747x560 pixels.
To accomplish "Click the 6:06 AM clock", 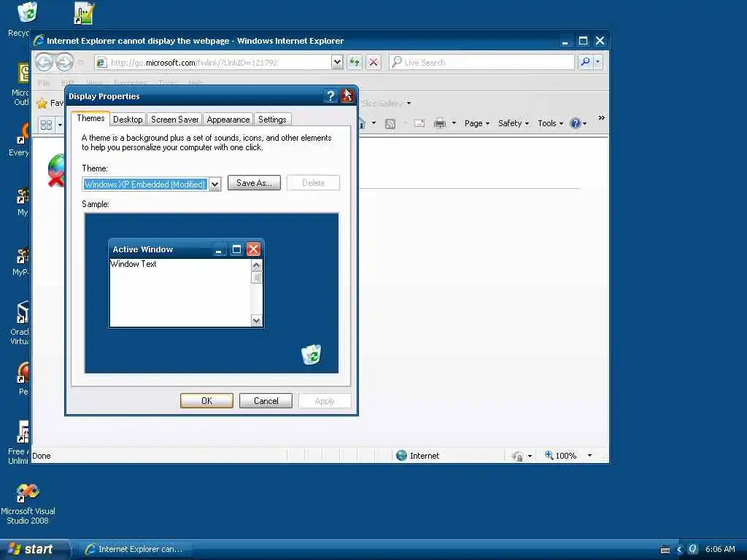I will pos(720,549).
